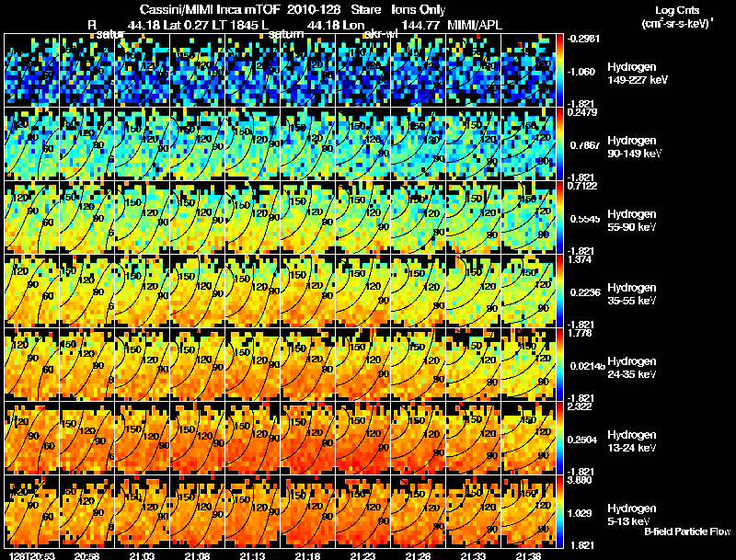This screenshot has width=736, height=560.
Task: Click the 21:18 time label
Action: tap(307, 555)
